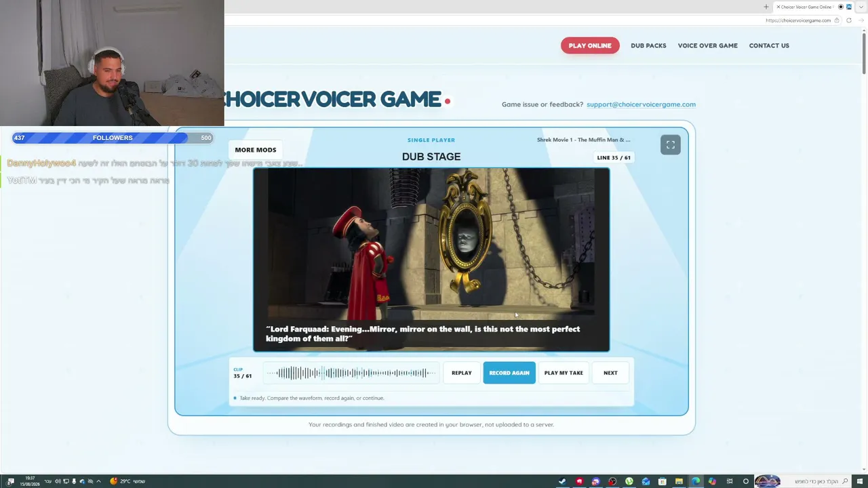This screenshot has height=488, width=868.
Task: Open the Windows Start menu
Action: 860,481
